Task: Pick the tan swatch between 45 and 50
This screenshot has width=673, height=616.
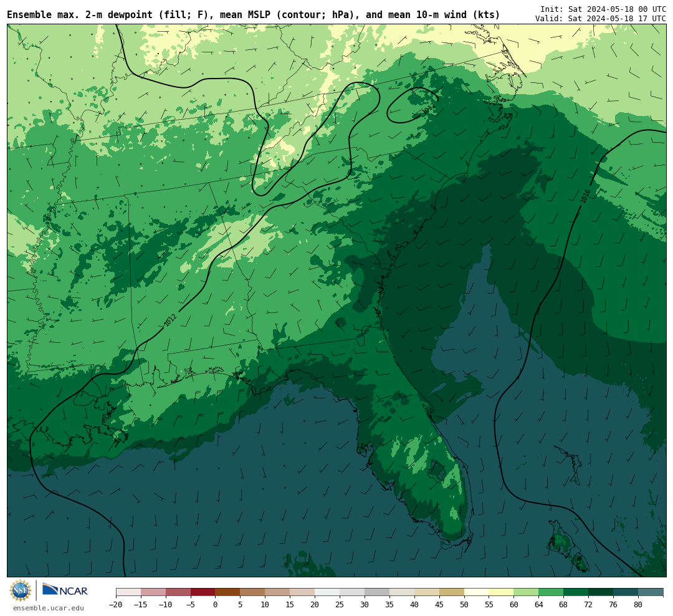Action: pos(452,592)
